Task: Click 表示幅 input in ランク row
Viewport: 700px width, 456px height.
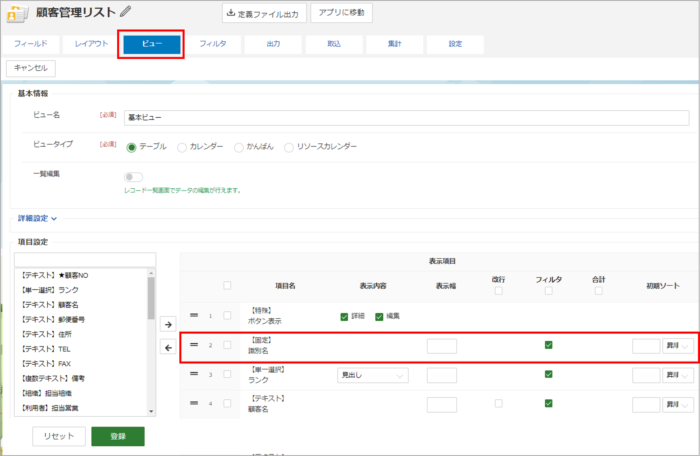Action: coord(442,376)
